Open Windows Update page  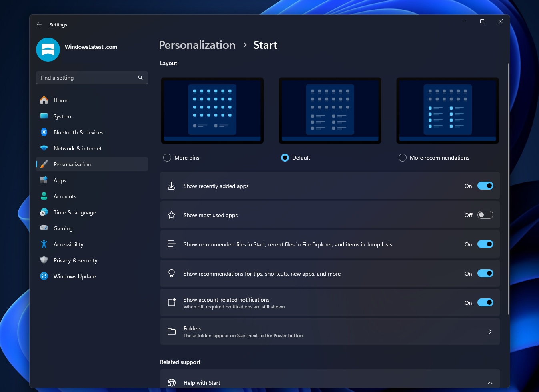click(x=92, y=276)
